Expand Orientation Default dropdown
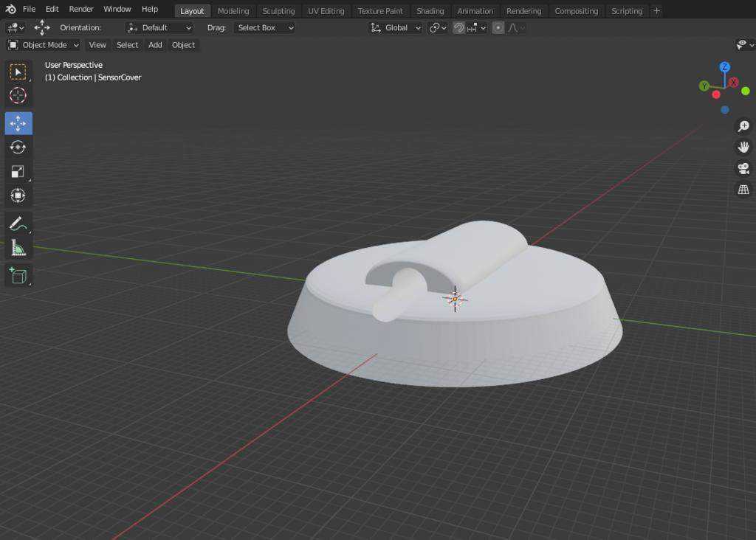Viewport: 756px width, 540px height. [x=159, y=28]
